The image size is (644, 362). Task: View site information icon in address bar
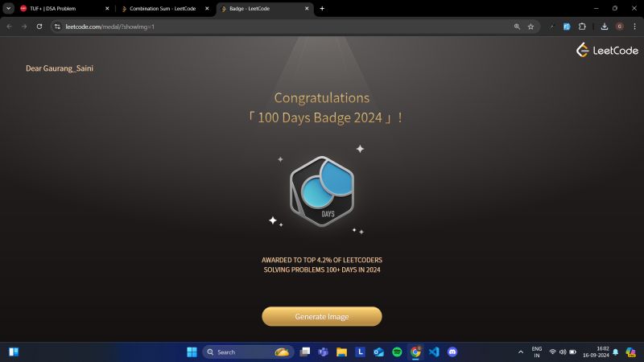pos(57,27)
